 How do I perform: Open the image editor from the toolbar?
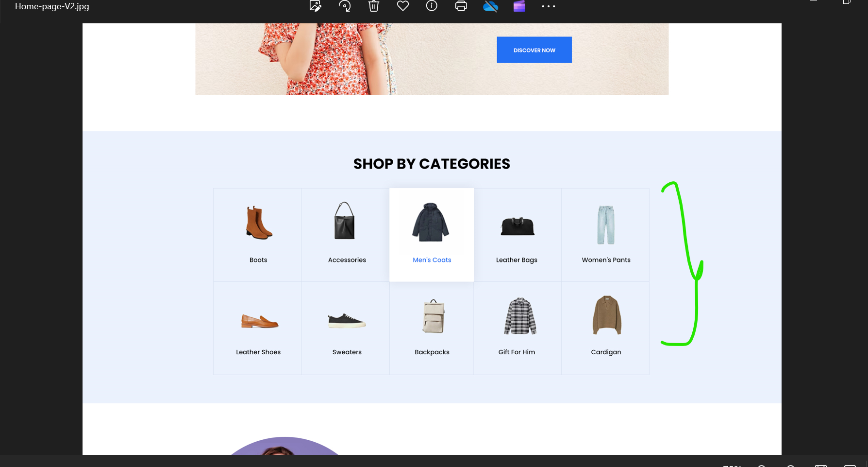[316, 6]
